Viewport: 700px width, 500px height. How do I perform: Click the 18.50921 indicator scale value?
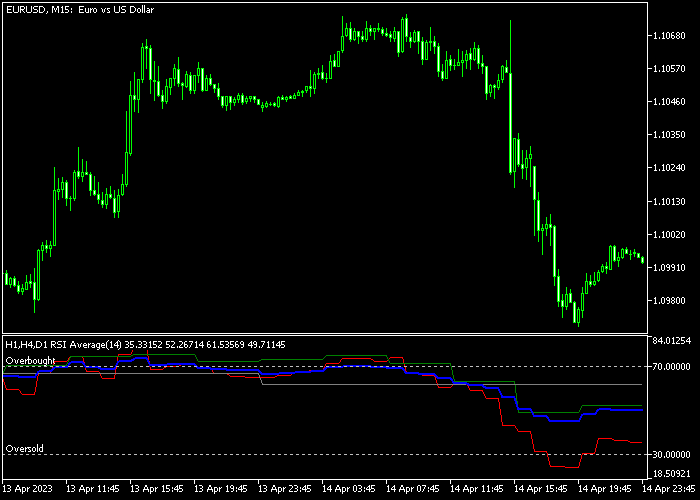(671, 474)
